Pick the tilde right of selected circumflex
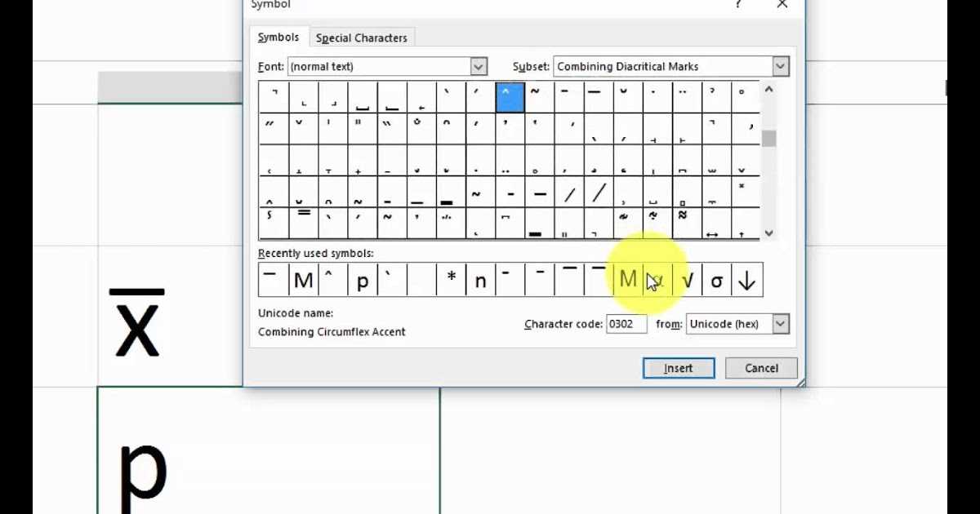This screenshot has height=514, width=980. pos(538,96)
